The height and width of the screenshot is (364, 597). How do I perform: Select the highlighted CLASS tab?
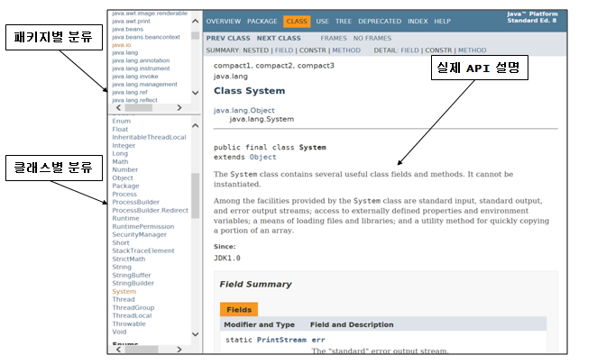coord(297,22)
